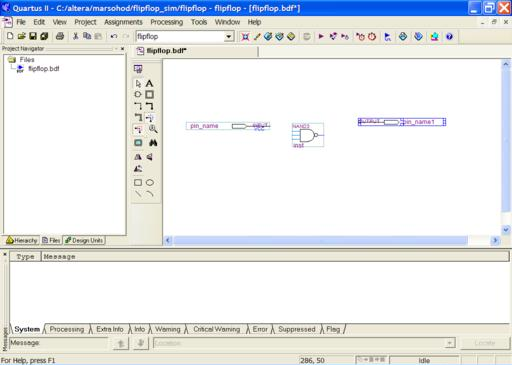This screenshot has width=512, height=365.
Task: Switch to the Hierarchy tab
Action: pyautogui.click(x=22, y=240)
